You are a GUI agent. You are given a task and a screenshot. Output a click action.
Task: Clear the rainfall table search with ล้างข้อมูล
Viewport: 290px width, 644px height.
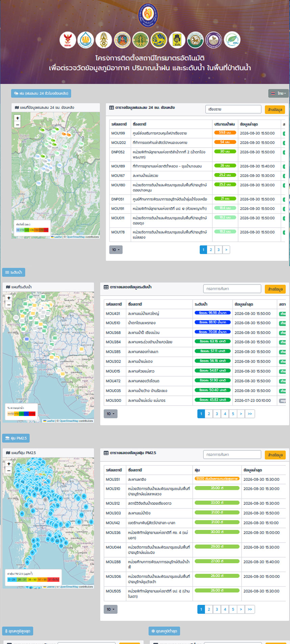click(275, 109)
